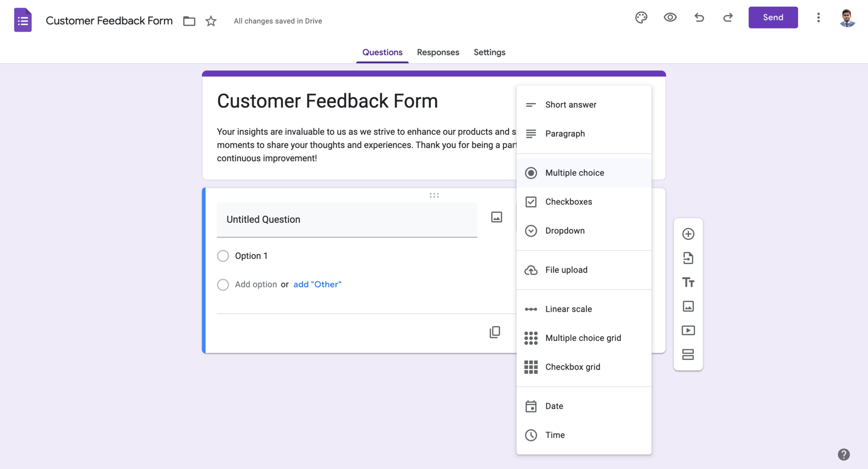The height and width of the screenshot is (469, 868).
Task: Add a video using the side toolbar
Action: click(x=688, y=330)
